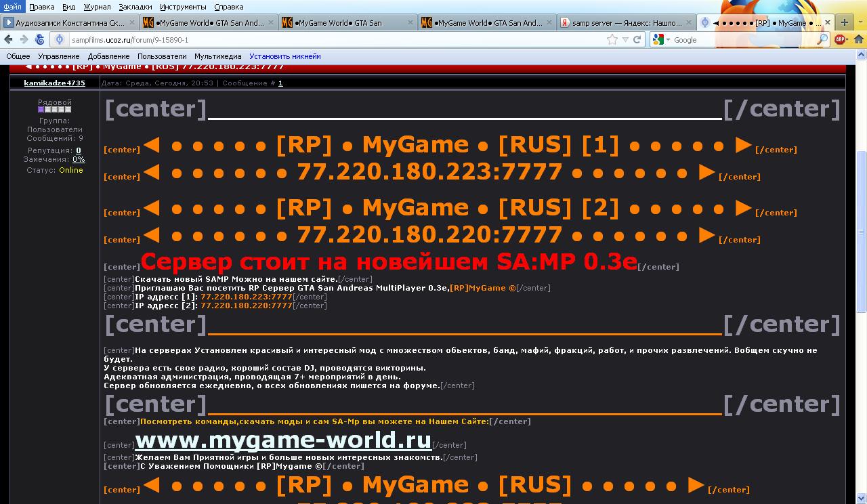
Task: Open the Общее site toolbar menu
Action: (x=18, y=56)
